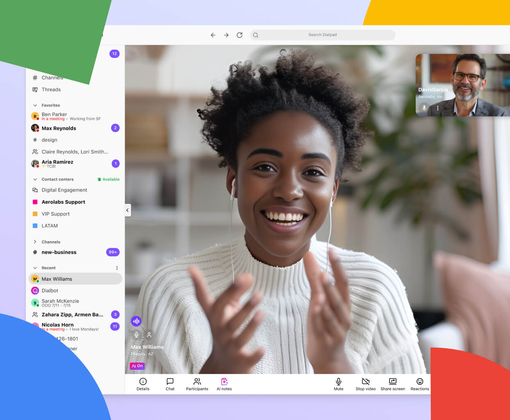Click the Search Dialpad field
Screen dimensions: 510x420
(322, 35)
